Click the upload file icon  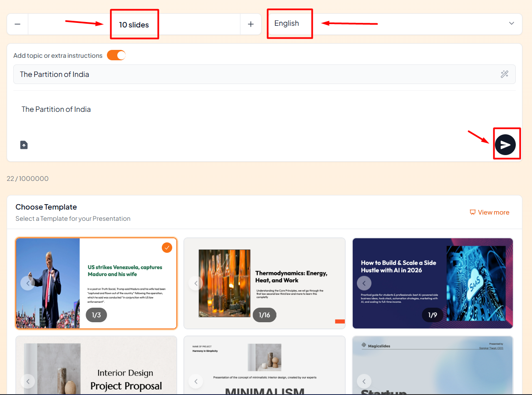point(24,145)
